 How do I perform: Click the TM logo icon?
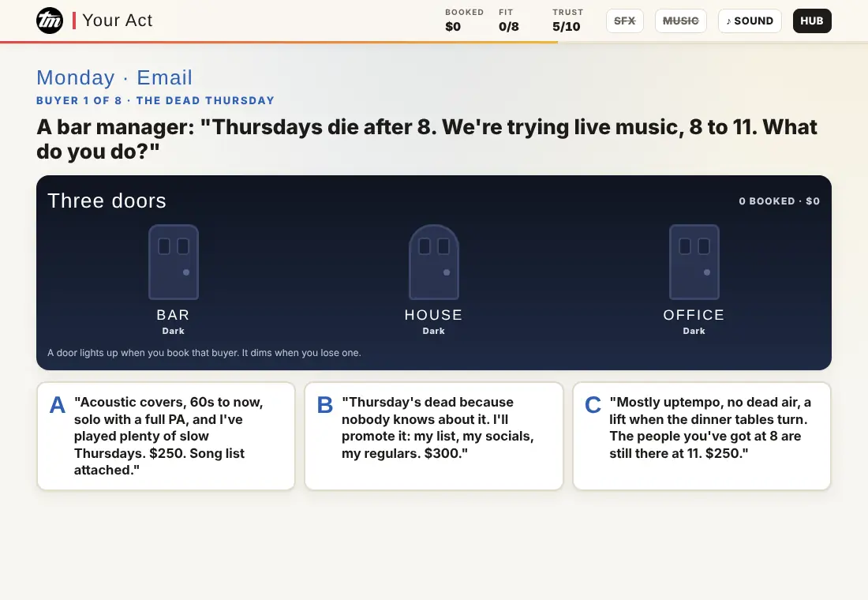50,21
